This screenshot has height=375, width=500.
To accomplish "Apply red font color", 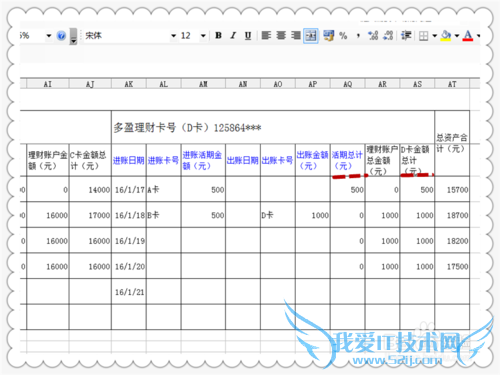I will point(468,35).
